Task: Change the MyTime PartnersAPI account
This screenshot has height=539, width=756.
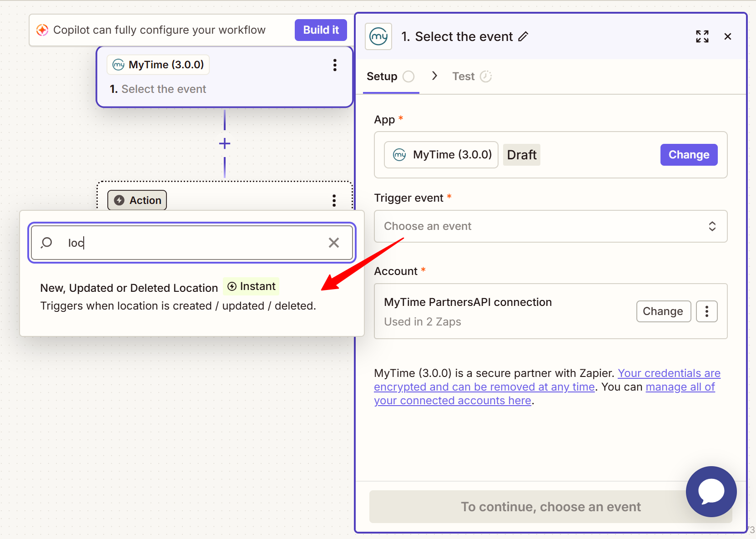Action: coord(663,311)
